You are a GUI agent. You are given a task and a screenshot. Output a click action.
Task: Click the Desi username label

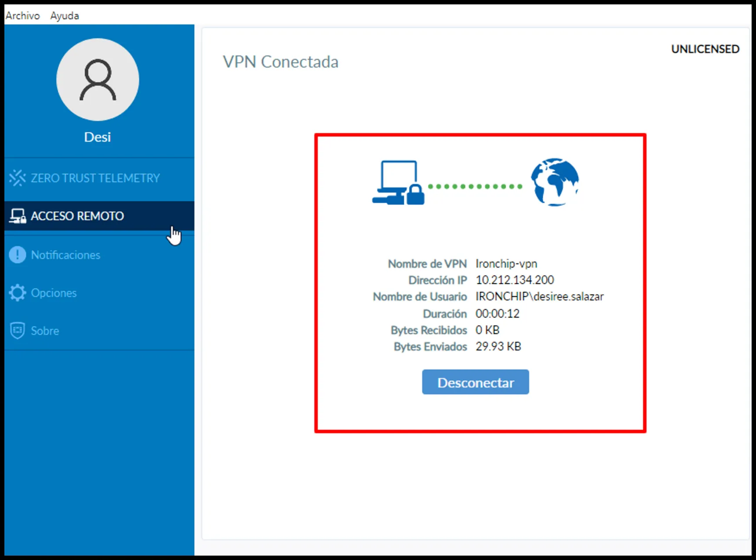tap(98, 137)
